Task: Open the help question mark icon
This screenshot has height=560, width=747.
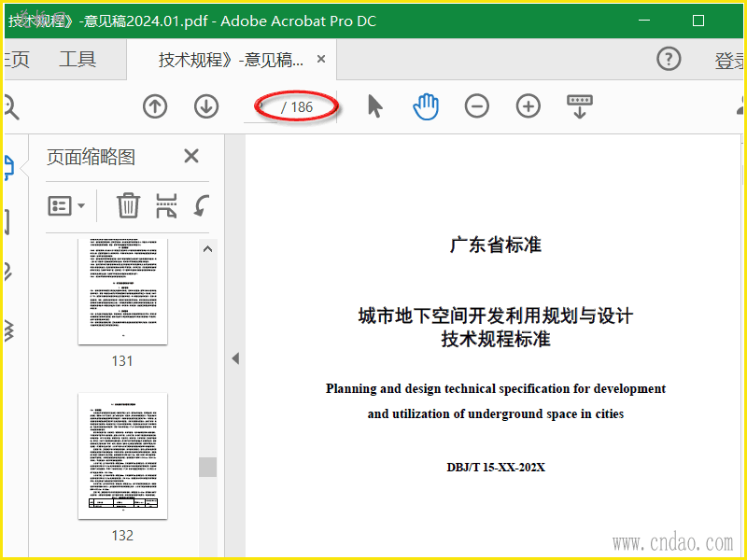Action: click(x=669, y=59)
